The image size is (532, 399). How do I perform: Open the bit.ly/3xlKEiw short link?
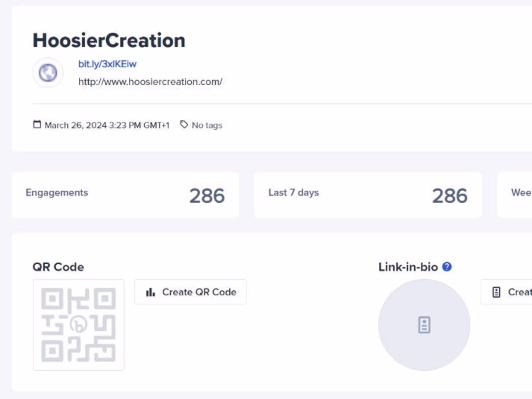pos(107,64)
